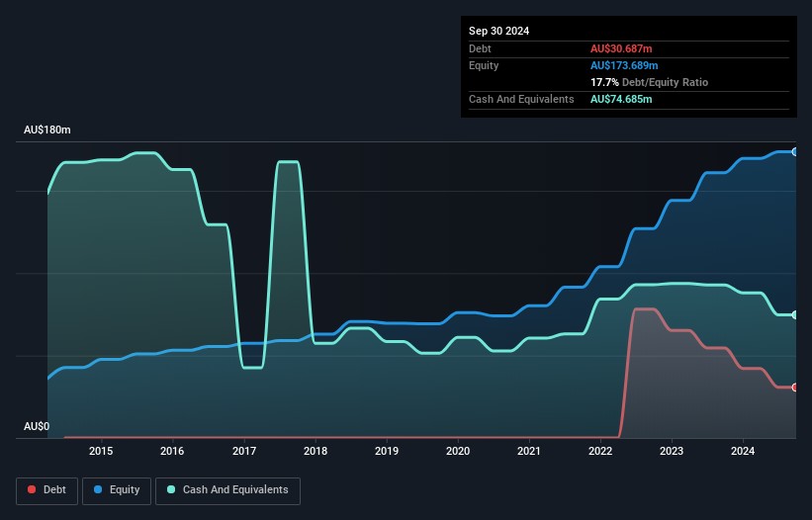
Task: Click the AU$180m y-axis label
Action: tap(47, 130)
